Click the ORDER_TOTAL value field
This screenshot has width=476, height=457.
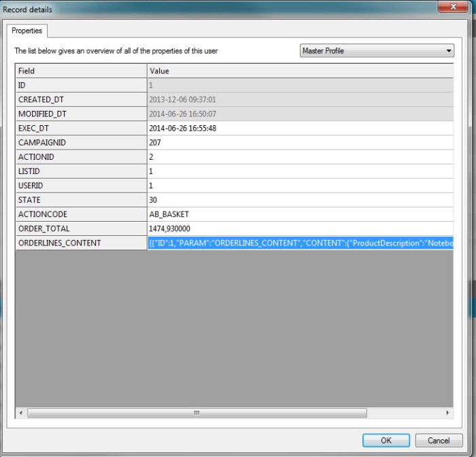[299, 228]
